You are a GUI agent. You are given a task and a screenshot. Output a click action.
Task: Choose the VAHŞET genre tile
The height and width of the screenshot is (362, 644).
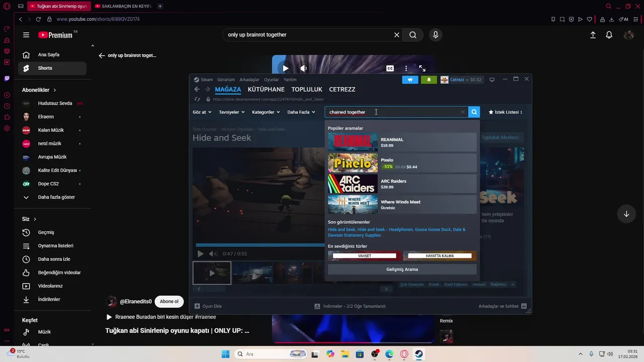tap(365, 256)
